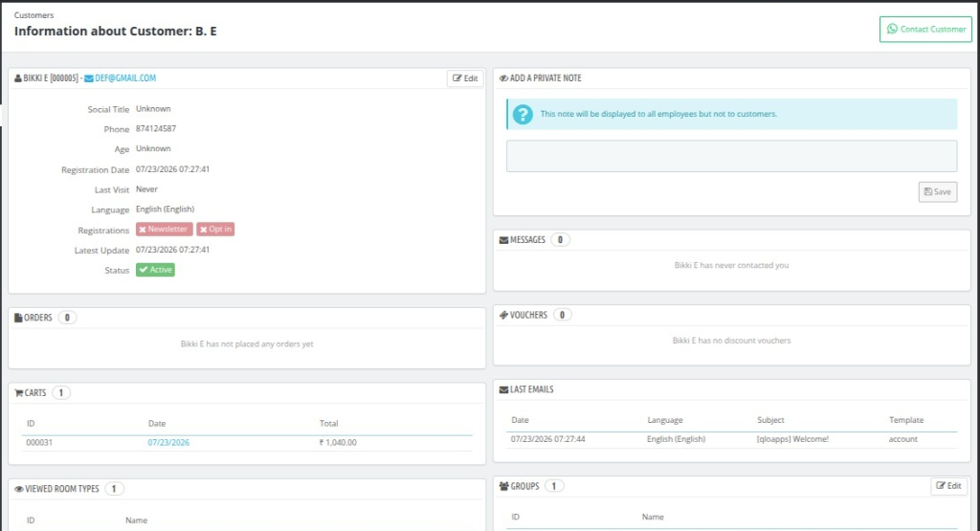Edit the customer's Groups
Image resolution: width=980 pixels, height=531 pixels.
(x=948, y=486)
